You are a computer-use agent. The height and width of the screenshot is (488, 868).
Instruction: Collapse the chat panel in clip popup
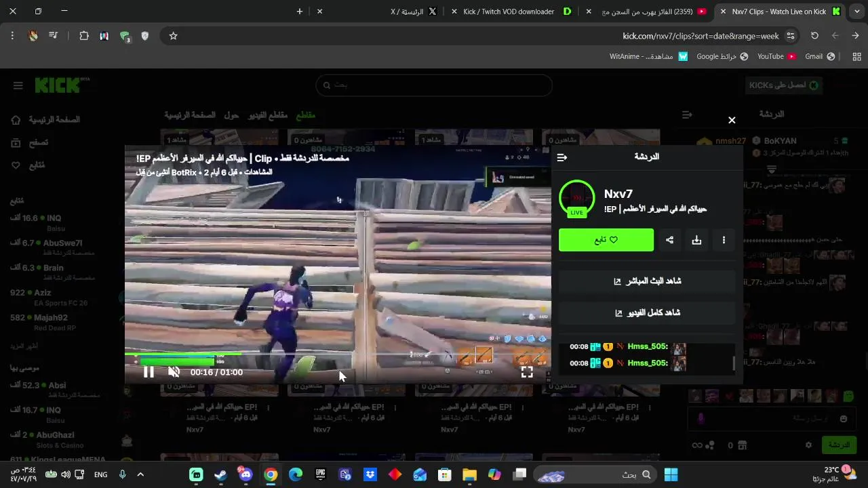(x=561, y=157)
